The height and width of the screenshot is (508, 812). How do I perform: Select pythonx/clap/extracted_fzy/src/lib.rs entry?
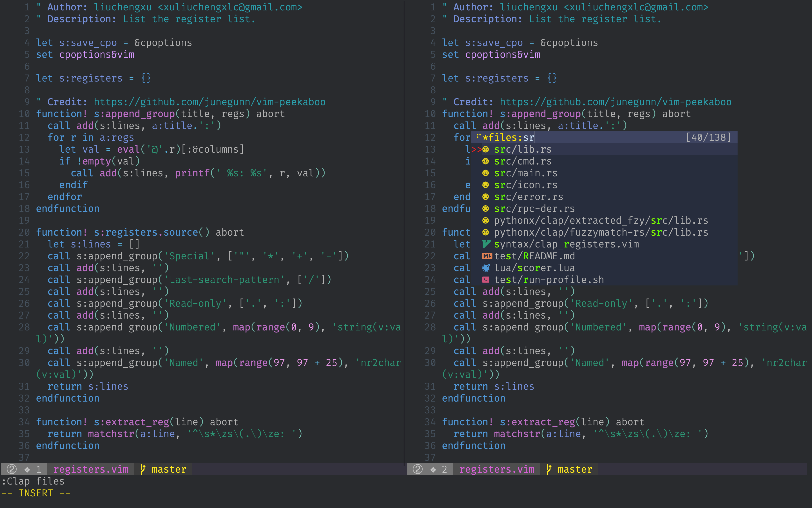pos(604,220)
